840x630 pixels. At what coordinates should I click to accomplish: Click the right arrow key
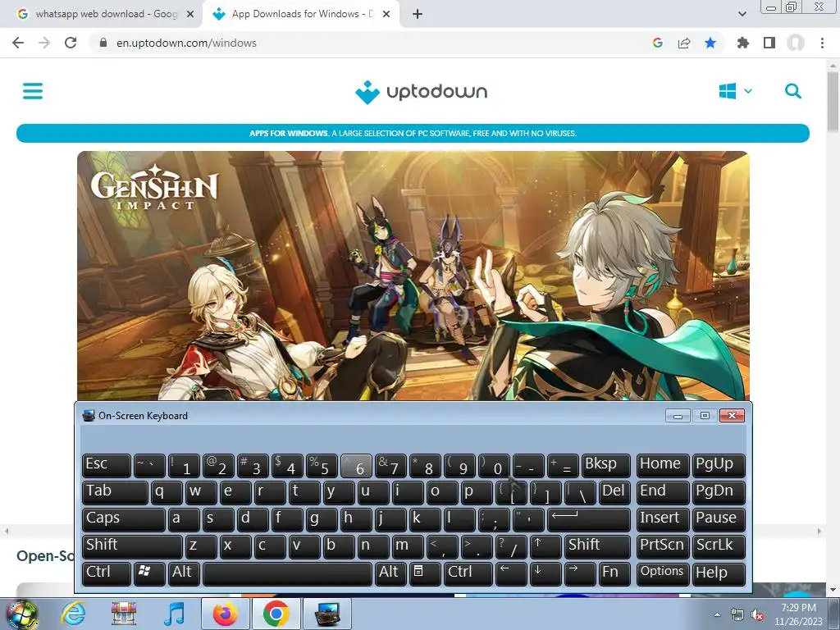580,573
